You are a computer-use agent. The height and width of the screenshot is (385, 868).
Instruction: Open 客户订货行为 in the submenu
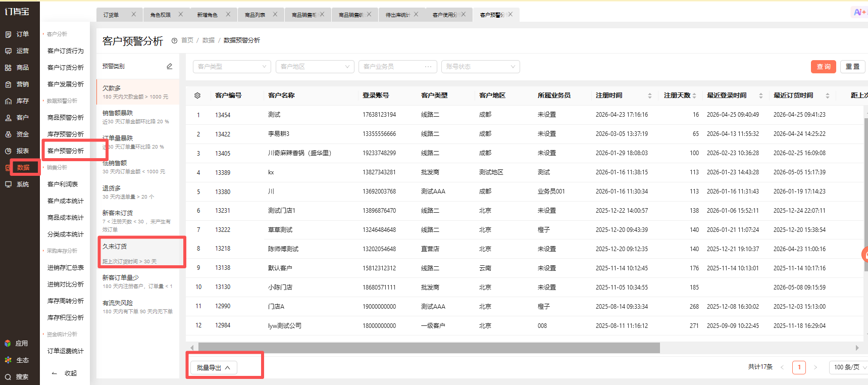coord(66,51)
